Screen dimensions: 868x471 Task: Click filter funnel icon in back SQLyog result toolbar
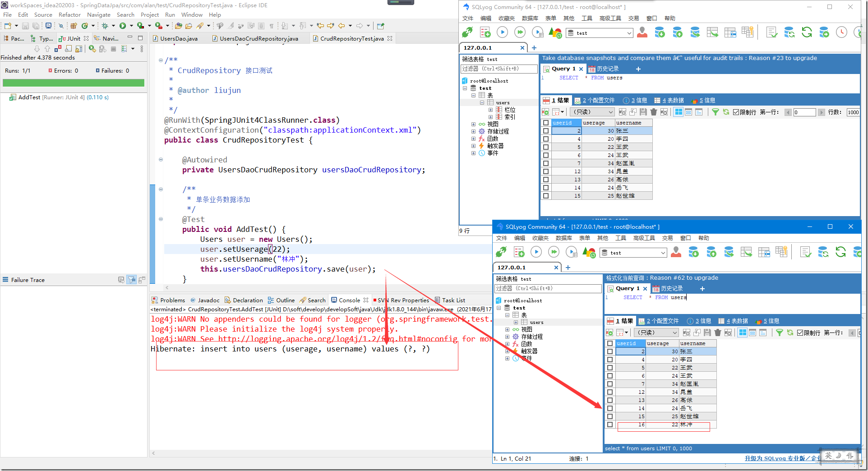716,112
